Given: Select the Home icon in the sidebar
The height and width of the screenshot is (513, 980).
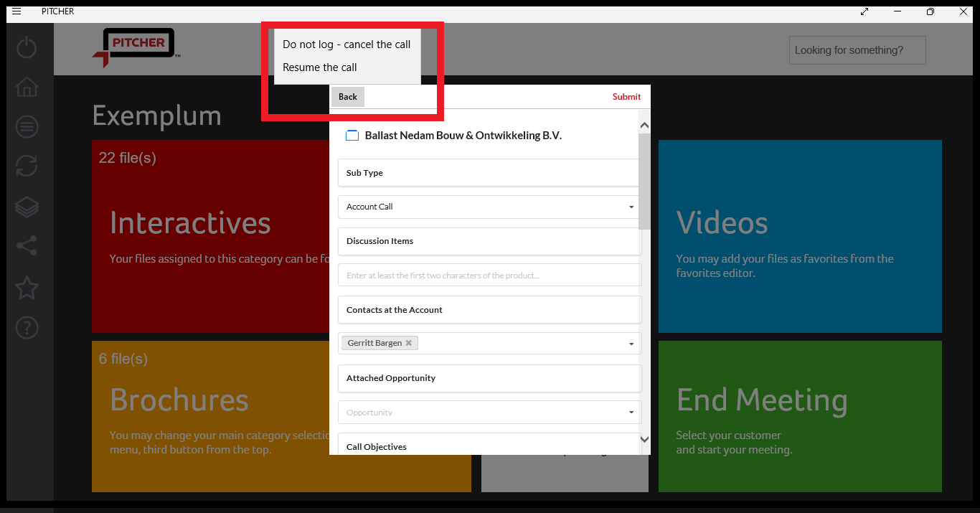Looking at the screenshot, I should [x=26, y=86].
